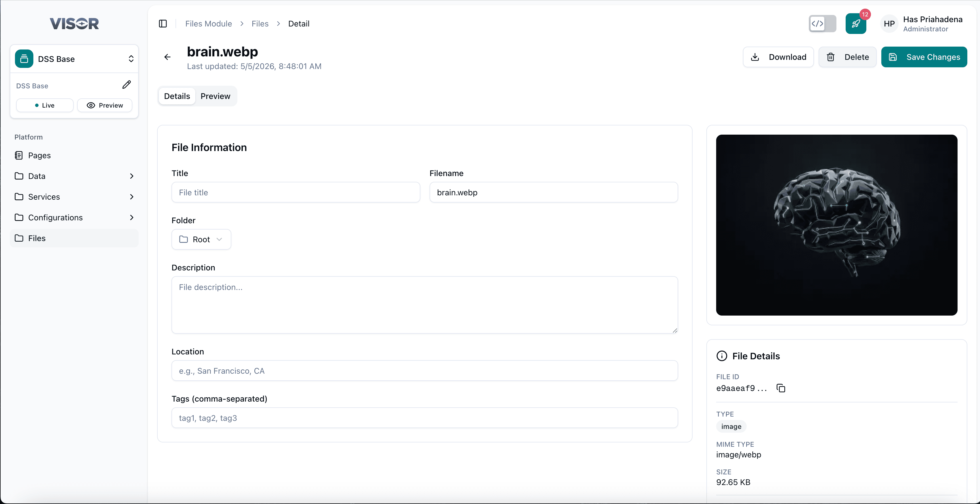Select the e9aaeaf9 file ID text

(x=741, y=388)
